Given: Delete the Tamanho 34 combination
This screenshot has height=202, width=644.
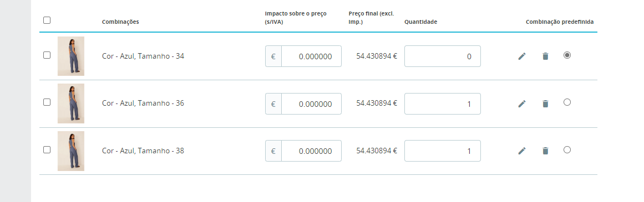Looking at the screenshot, I should (x=545, y=56).
